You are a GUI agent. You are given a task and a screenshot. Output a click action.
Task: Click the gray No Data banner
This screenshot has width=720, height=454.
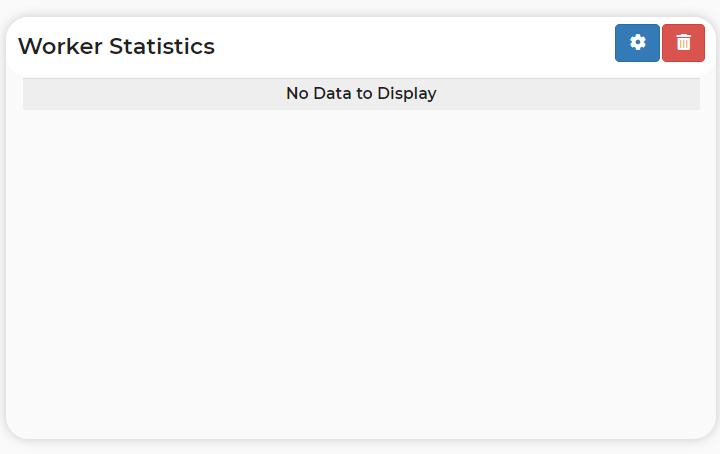[361, 94]
